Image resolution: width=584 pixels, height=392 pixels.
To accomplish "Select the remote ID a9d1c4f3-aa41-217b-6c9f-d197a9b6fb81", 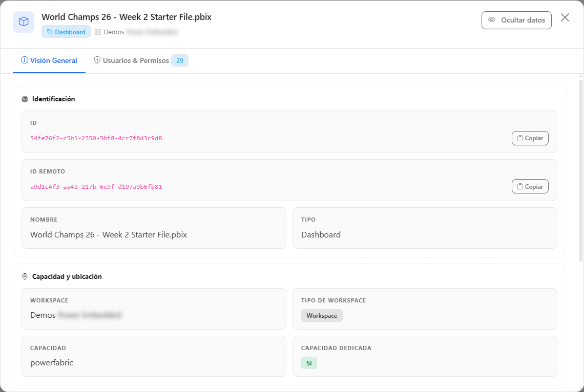I will pos(96,187).
